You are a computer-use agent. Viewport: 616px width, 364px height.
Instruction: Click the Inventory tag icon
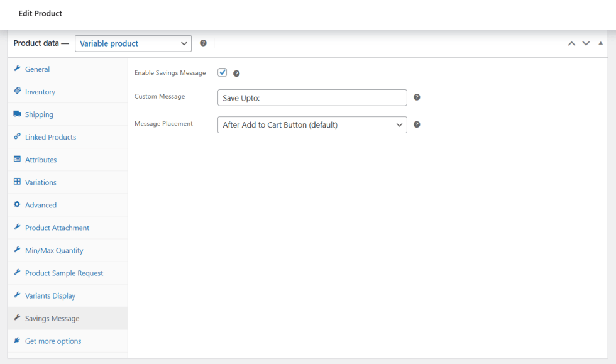(17, 91)
